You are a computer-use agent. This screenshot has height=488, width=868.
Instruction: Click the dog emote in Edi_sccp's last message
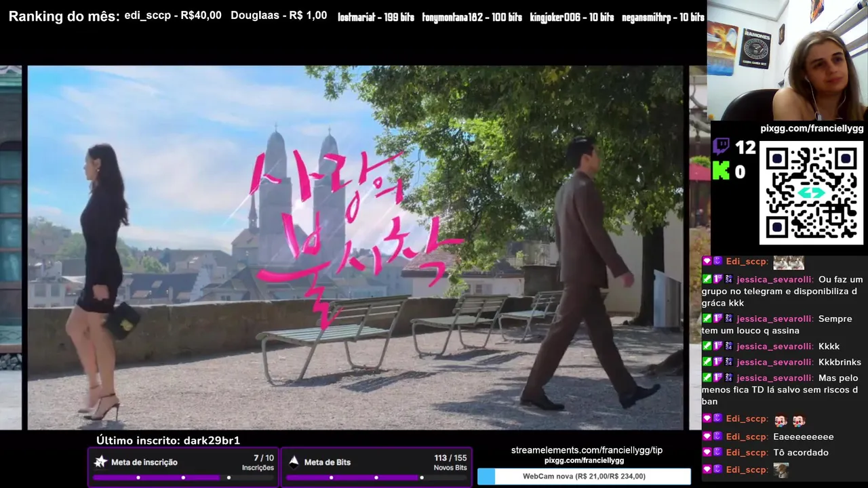(781, 470)
